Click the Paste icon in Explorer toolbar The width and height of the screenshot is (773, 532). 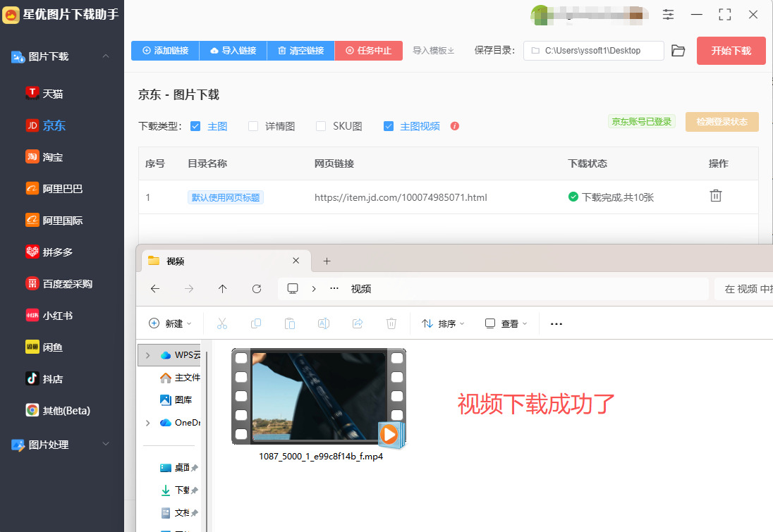click(x=290, y=323)
